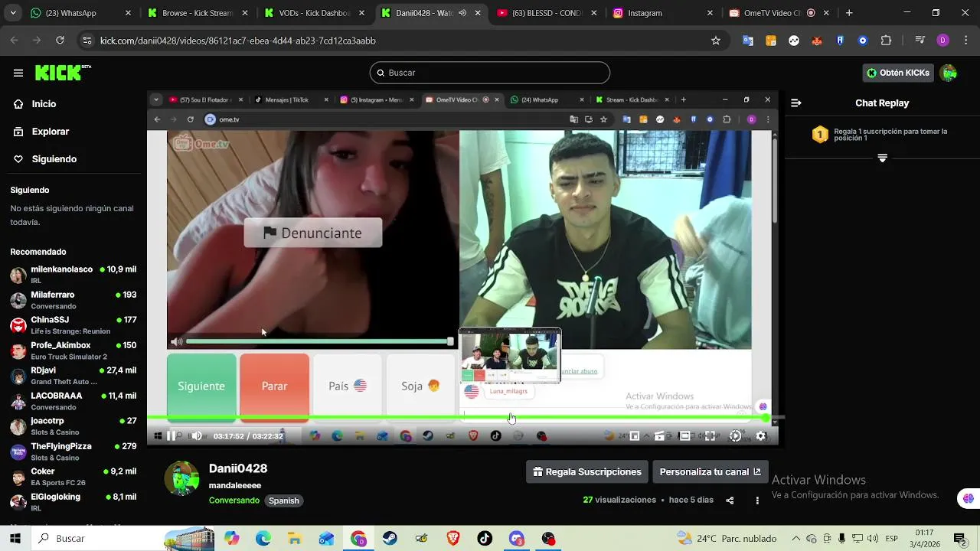Open OBS Studio from the taskbar

coord(548,539)
